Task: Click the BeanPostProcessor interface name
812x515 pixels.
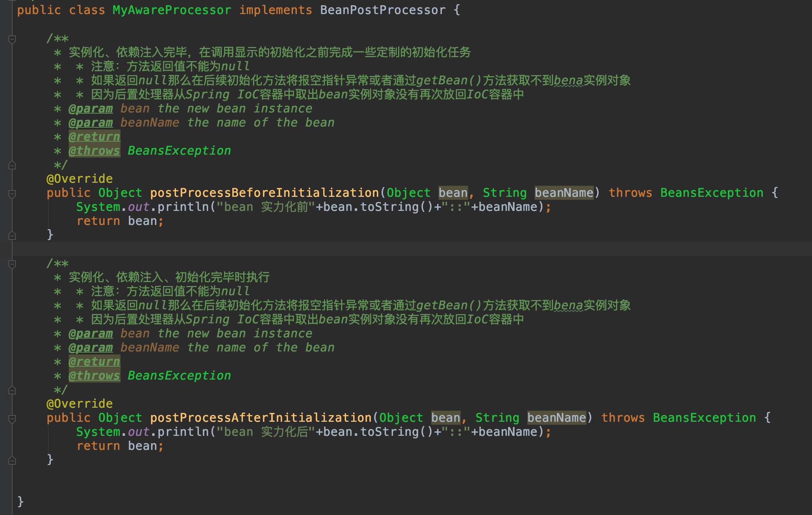Action: click(383, 10)
